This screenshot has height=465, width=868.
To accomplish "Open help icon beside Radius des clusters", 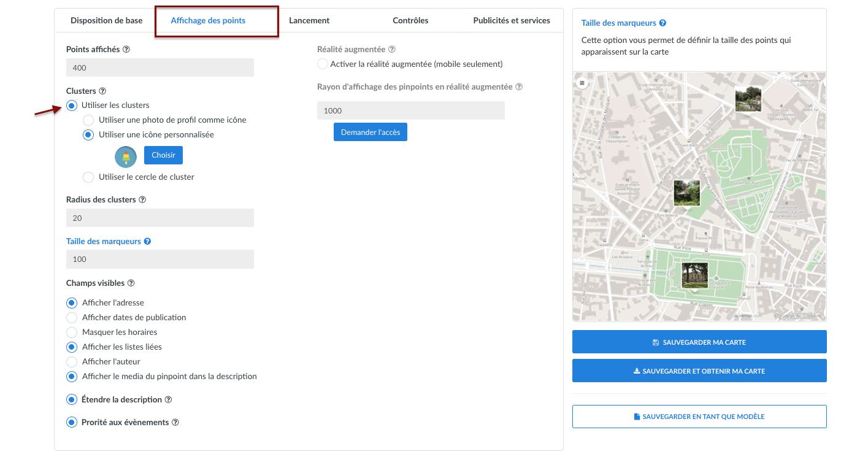I will 142,200.
